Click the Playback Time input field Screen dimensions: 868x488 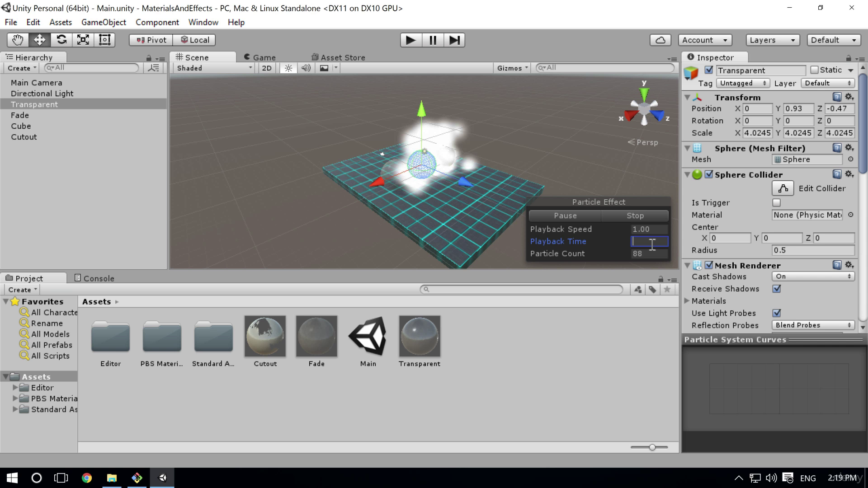(x=649, y=241)
